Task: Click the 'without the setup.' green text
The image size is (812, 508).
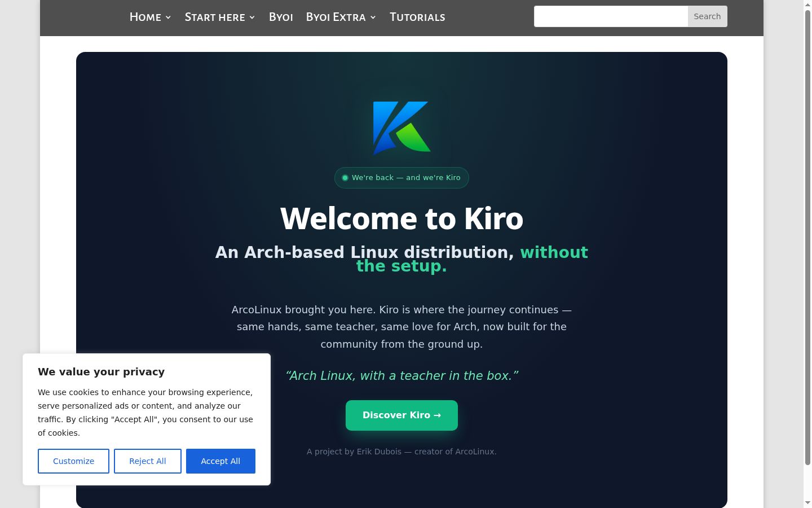Action: (x=472, y=259)
